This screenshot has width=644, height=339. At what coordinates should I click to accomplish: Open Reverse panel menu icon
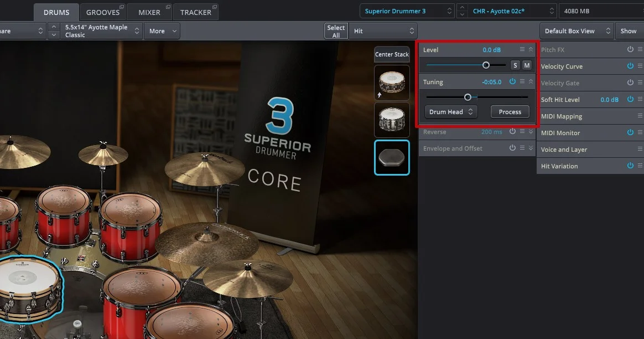pos(522,131)
